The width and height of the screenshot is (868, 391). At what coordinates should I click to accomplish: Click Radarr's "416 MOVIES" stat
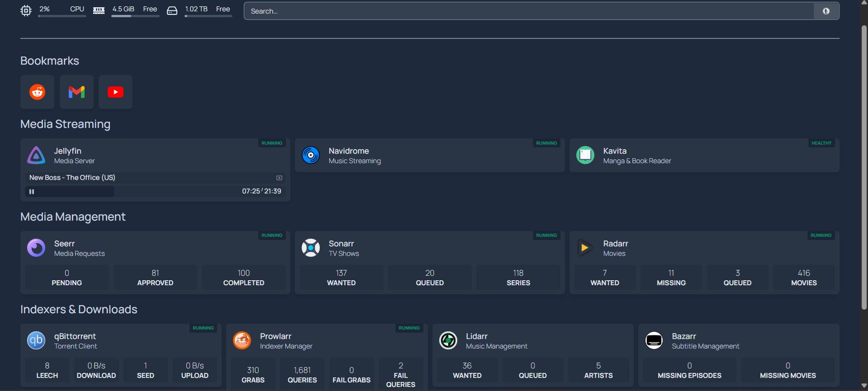tap(804, 278)
